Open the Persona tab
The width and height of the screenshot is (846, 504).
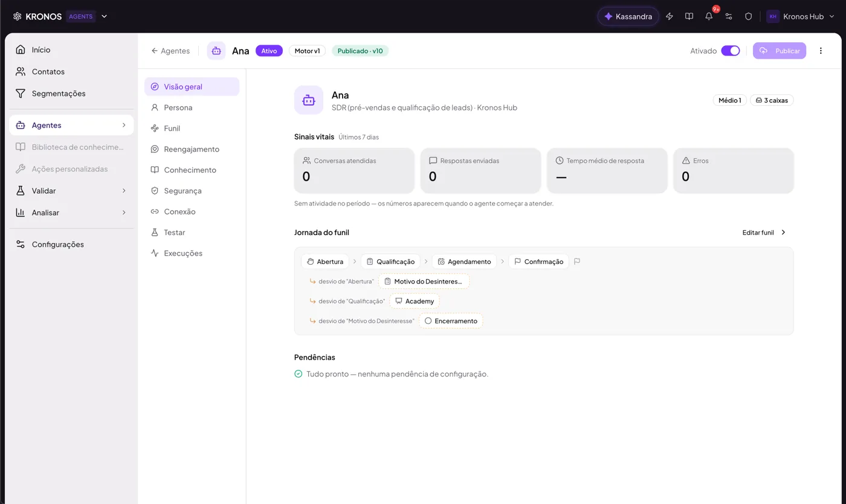[192, 108]
